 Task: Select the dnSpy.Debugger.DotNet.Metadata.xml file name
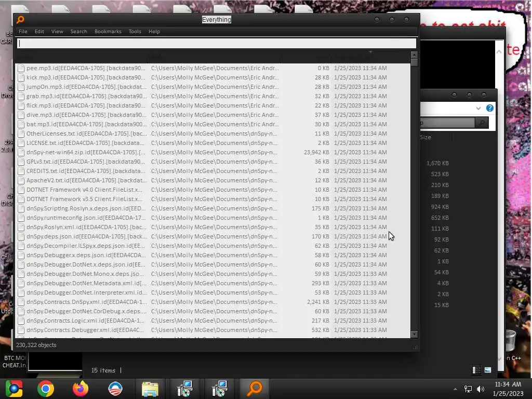[x=87, y=283]
